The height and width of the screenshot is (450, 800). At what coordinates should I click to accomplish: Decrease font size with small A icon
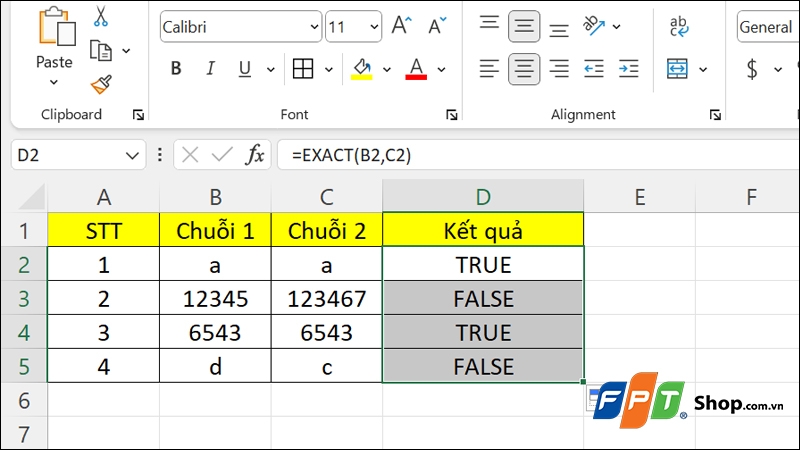[437, 26]
